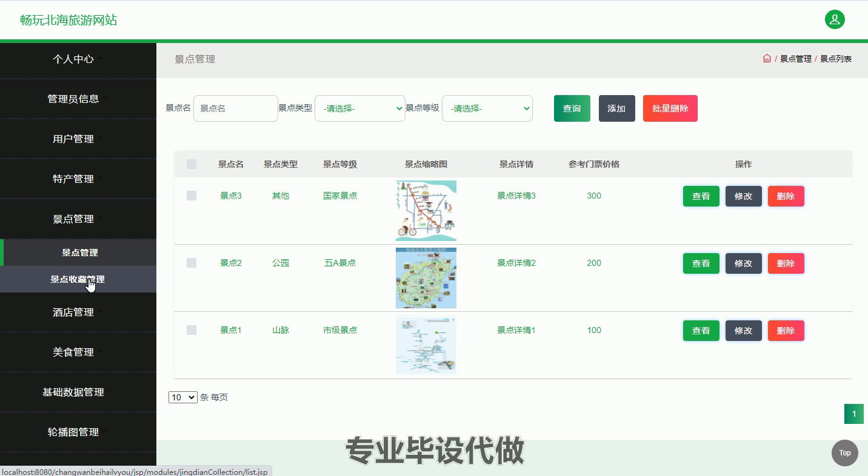The image size is (868, 476).
Task: Click 删除 for 景点1
Action: pos(786,331)
